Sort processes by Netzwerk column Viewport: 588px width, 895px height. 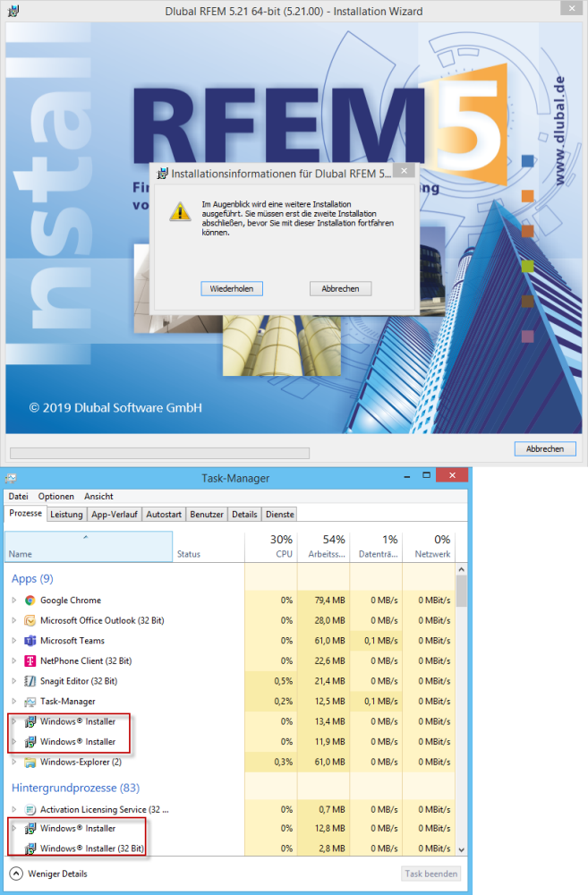pyautogui.click(x=429, y=547)
